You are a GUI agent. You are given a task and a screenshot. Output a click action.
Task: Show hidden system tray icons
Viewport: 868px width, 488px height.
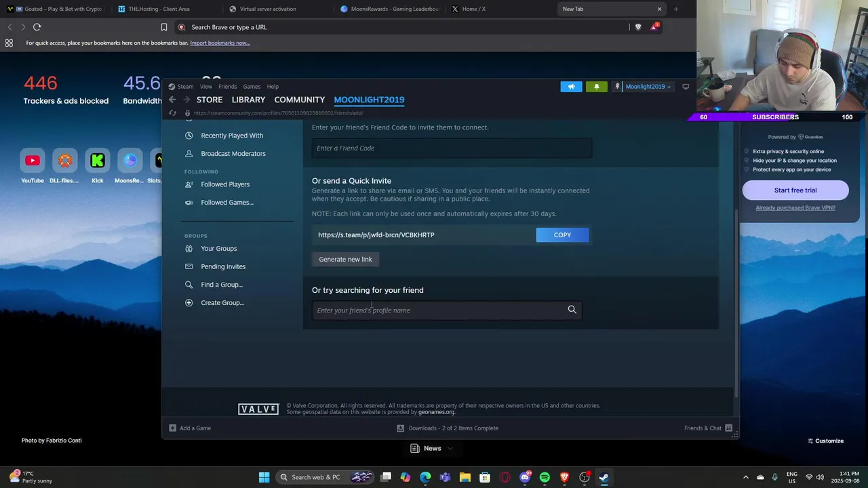point(745,477)
